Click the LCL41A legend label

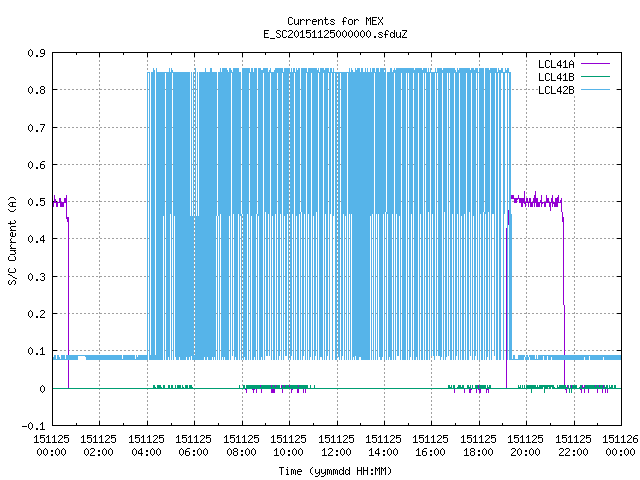coord(556,64)
